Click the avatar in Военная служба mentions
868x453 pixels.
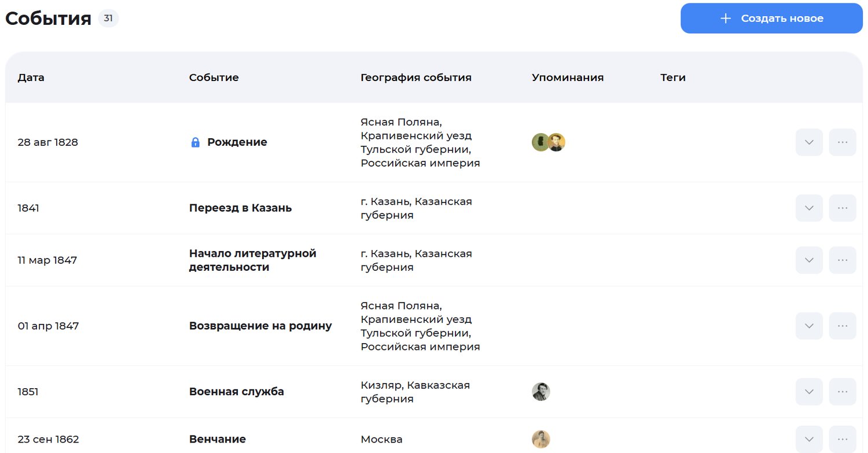click(540, 392)
